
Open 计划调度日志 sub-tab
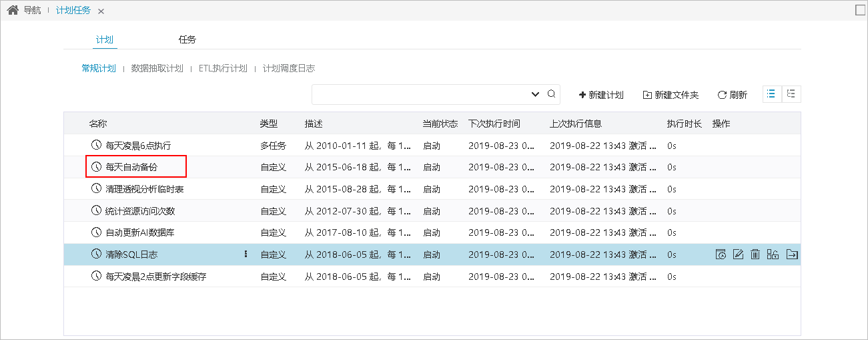click(288, 68)
